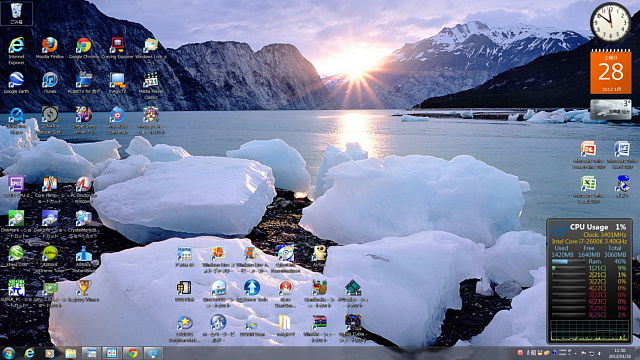Select the Windows Live Photo Gallery icon
This screenshot has width=640, height=360.
click(218, 259)
